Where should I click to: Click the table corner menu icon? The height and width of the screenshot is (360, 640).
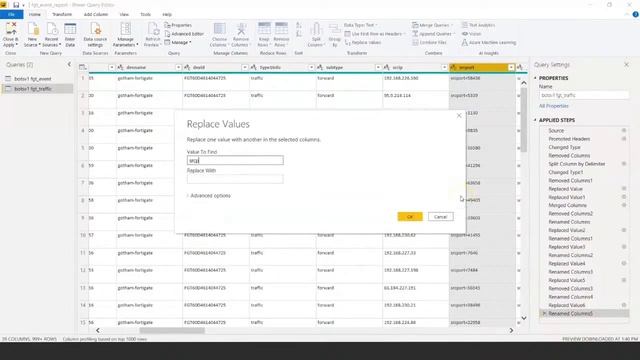(x=83, y=67)
